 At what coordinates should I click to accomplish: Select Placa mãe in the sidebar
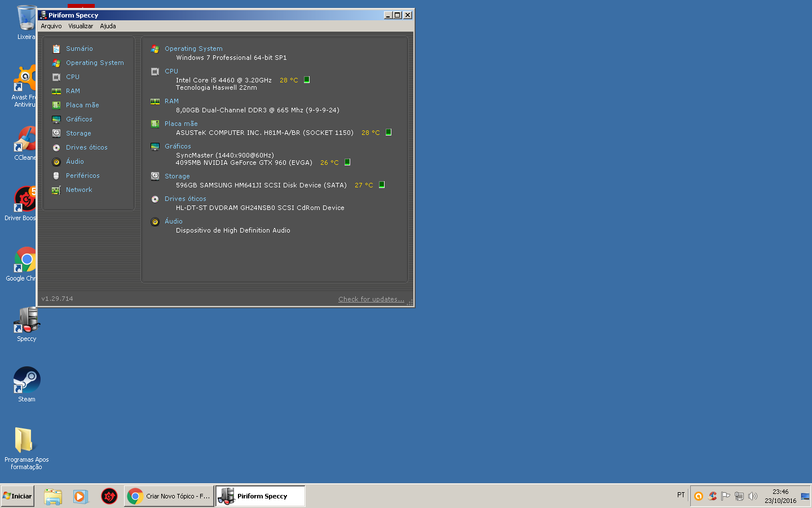[x=82, y=105]
